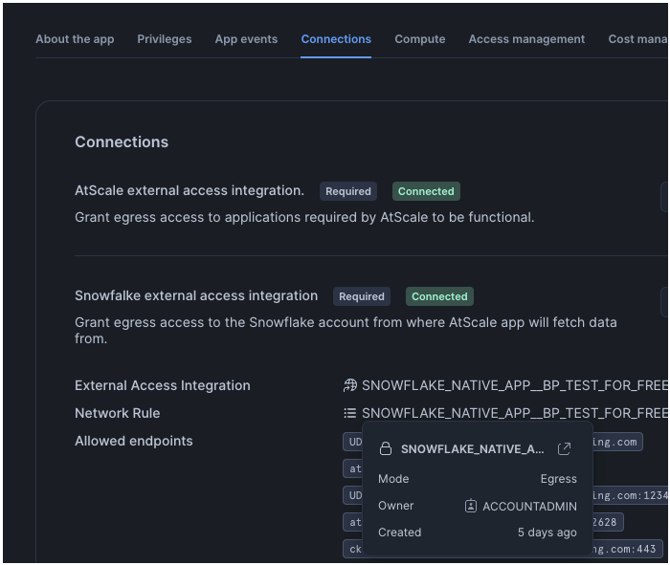Click the globe icon beside External Access Integration value
This screenshot has width=670, height=565.
350,385
